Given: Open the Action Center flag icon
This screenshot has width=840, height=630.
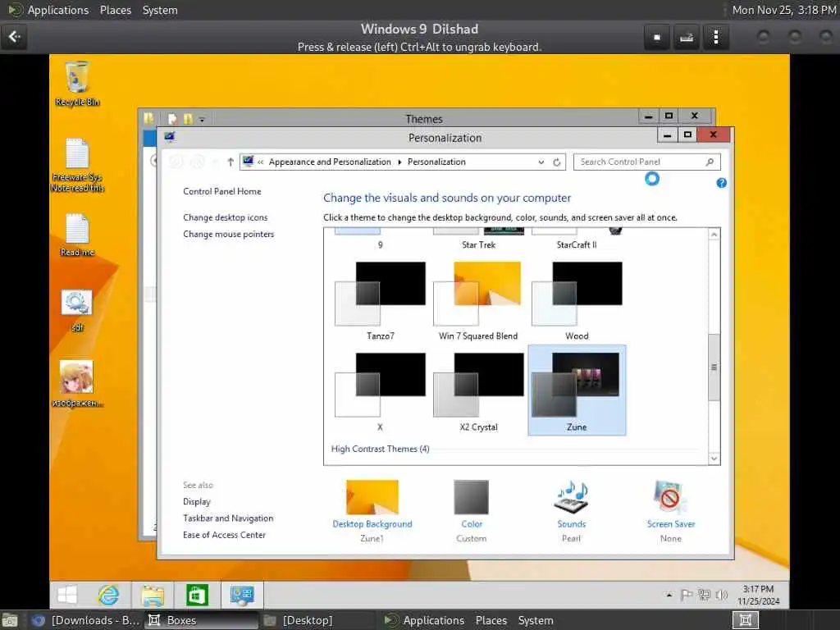Looking at the screenshot, I should (x=687, y=595).
